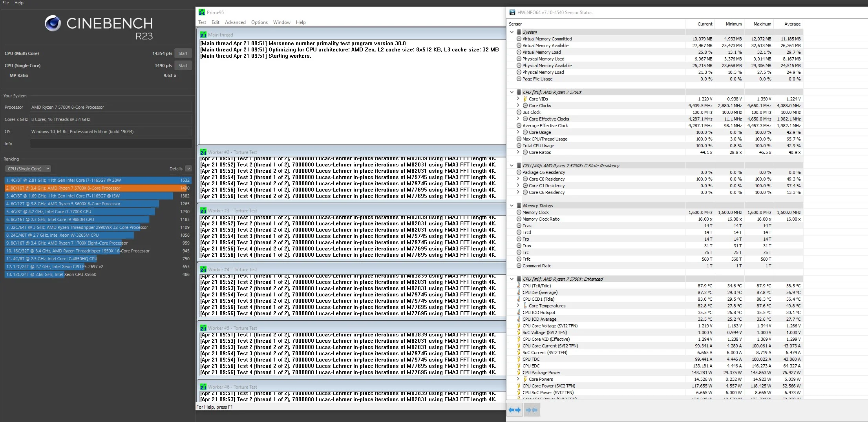868x422 pixels.
Task: Click the HWiNFO64 title bar icon
Action: tap(512, 13)
